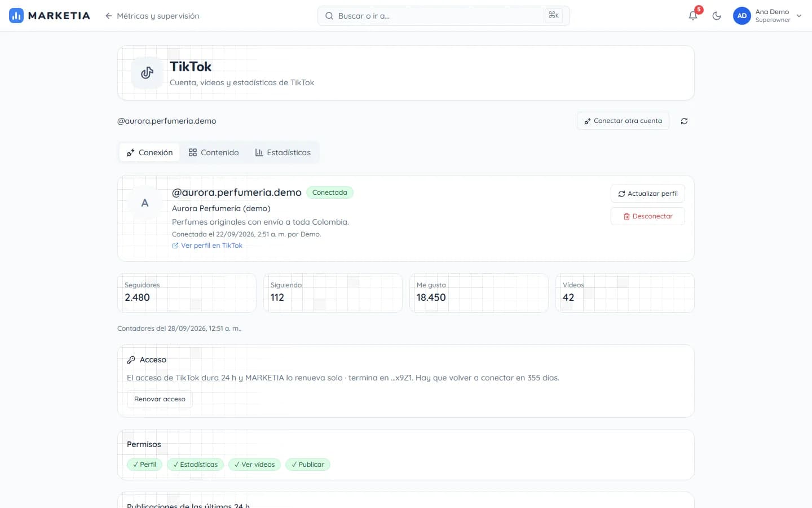Click the profile avatar letter A
This screenshot has height=508, width=812.
click(x=145, y=203)
